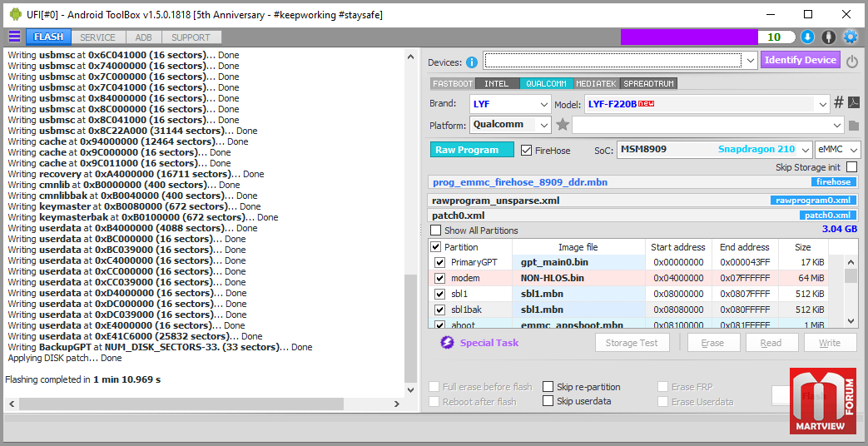This screenshot has height=446, width=868.
Task: Expand the firmware path dropdown beside star
Action: tap(837, 125)
